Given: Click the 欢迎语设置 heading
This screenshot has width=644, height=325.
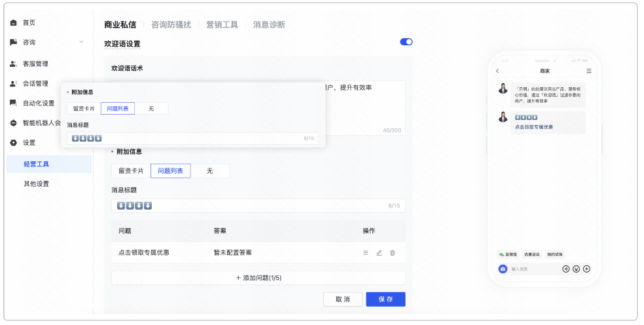Looking at the screenshot, I should (x=122, y=44).
